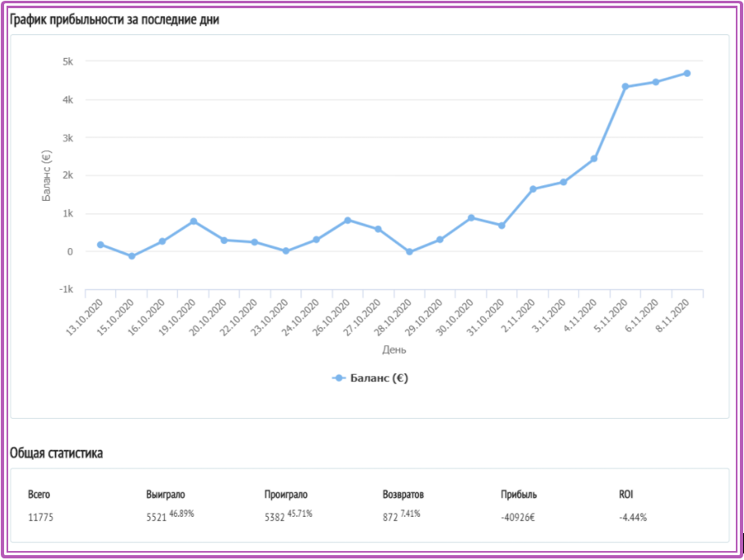Select the data point for 3.11.2020

pyautogui.click(x=564, y=182)
